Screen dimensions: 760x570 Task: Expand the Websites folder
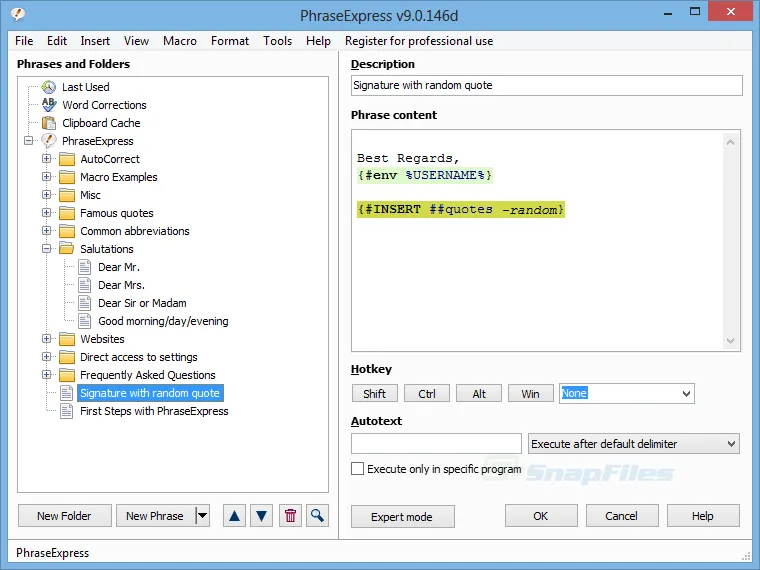click(x=47, y=338)
